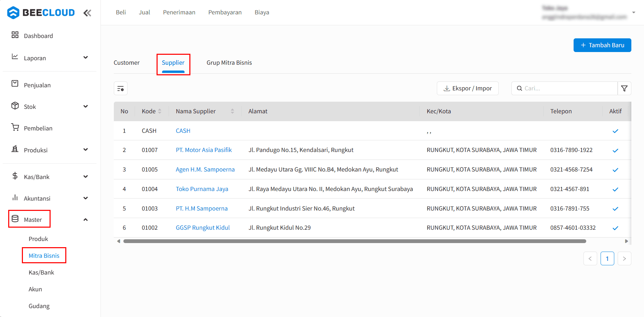Open Mitra Bisnis under Master

point(44,256)
